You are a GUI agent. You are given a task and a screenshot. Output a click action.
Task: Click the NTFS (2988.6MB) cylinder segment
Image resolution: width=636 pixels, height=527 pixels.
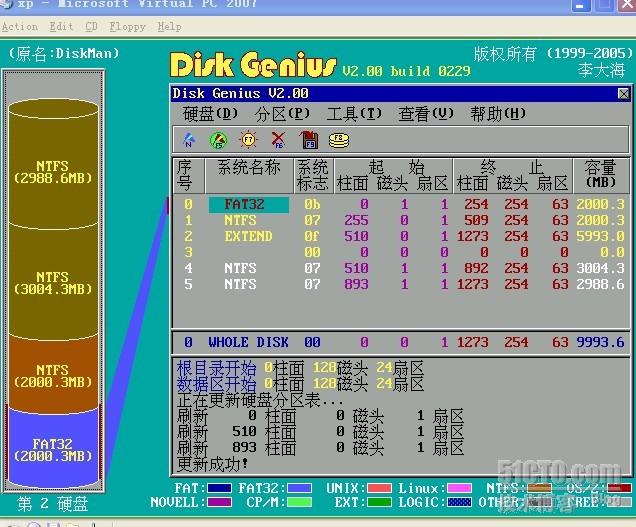click(53, 172)
